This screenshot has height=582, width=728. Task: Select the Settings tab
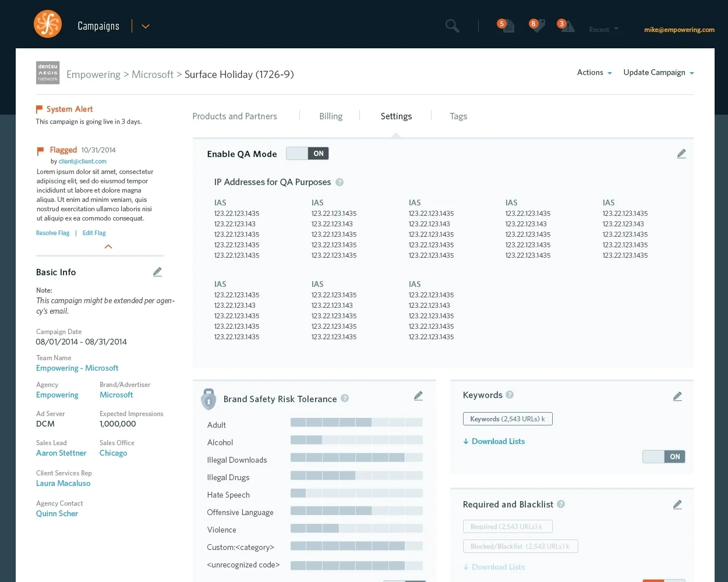coord(396,116)
